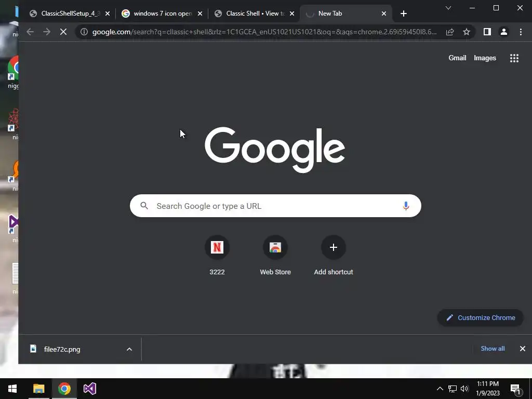Open Visual Studio from taskbar
The height and width of the screenshot is (399, 532).
pyautogui.click(x=89, y=389)
